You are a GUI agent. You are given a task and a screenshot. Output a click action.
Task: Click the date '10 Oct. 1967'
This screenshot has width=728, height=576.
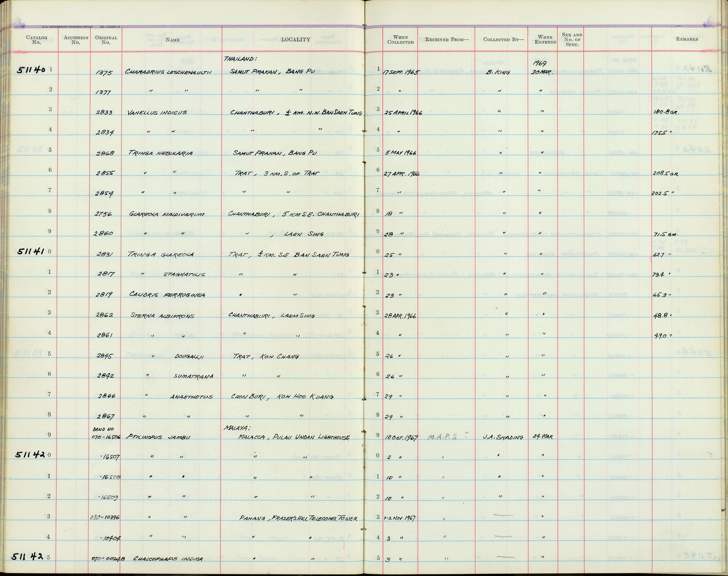point(401,437)
